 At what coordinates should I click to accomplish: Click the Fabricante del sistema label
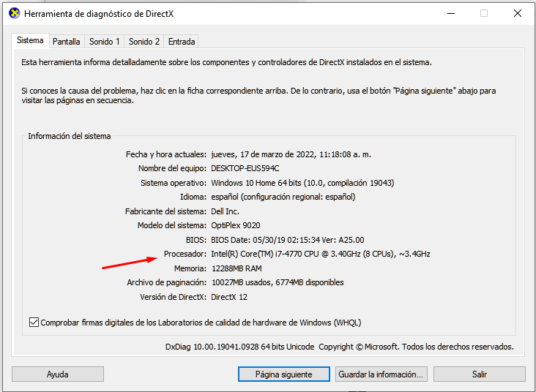(165, 211)
